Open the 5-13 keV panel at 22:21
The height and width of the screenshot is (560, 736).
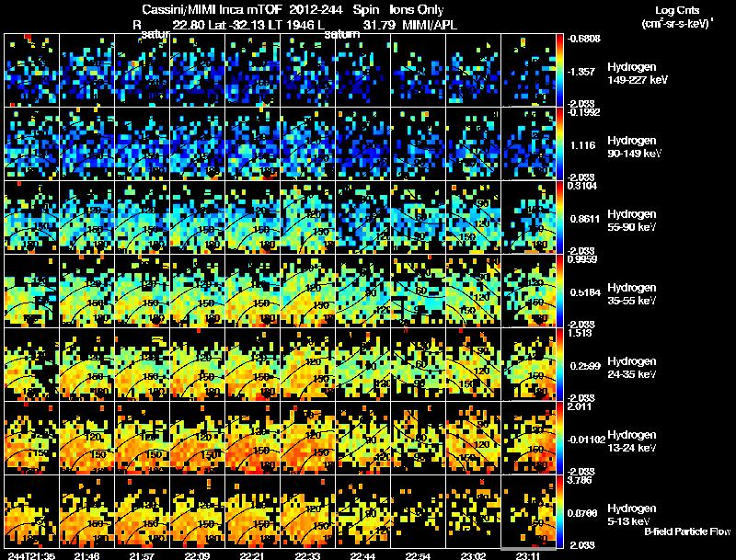pyautogui.click(x=252, y=511)
